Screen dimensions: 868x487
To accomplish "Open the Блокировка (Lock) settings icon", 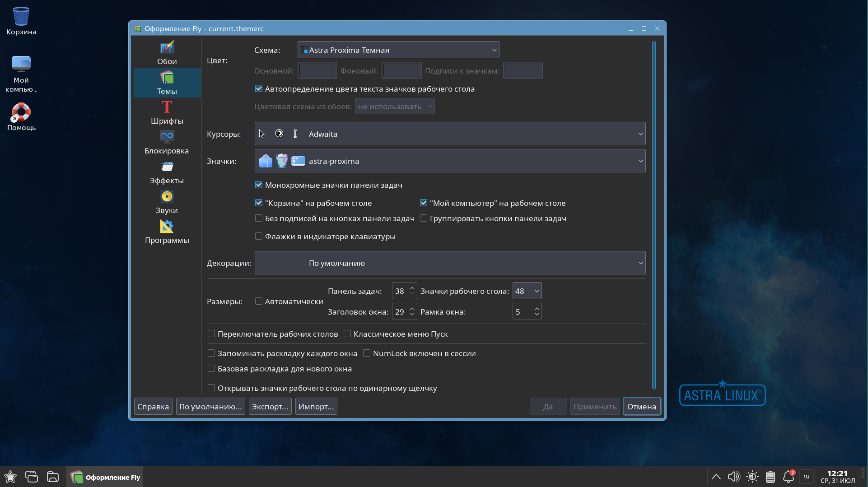I will tap(167, 137).
